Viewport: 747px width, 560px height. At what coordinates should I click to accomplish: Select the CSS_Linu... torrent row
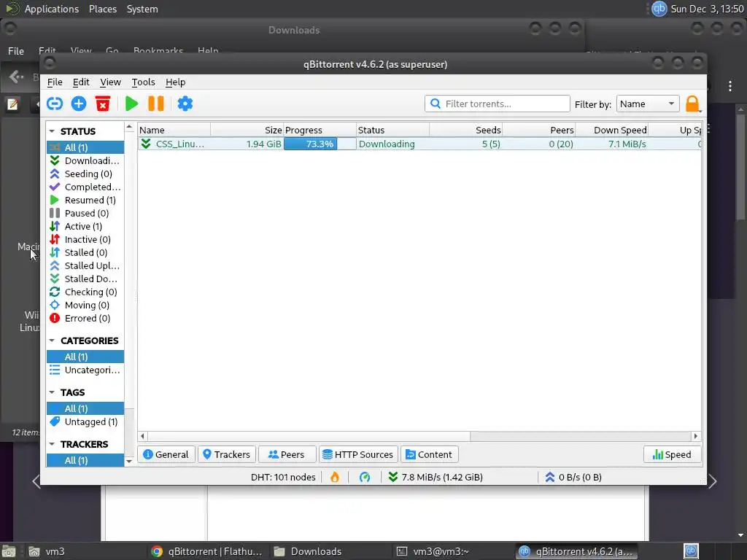(x=419, y=144)
